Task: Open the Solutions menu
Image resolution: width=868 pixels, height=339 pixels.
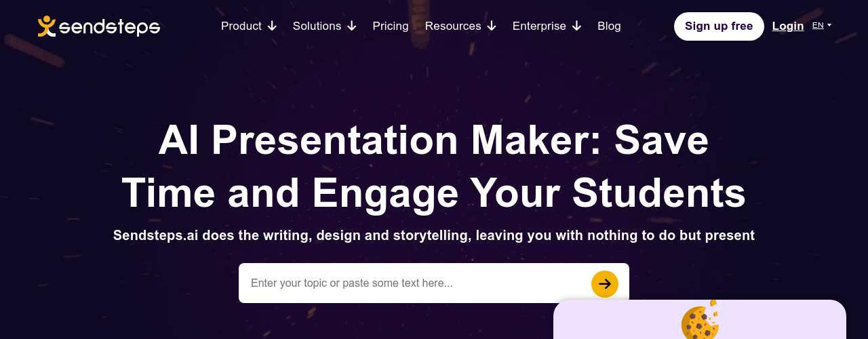Action: [x=317, y=26]
